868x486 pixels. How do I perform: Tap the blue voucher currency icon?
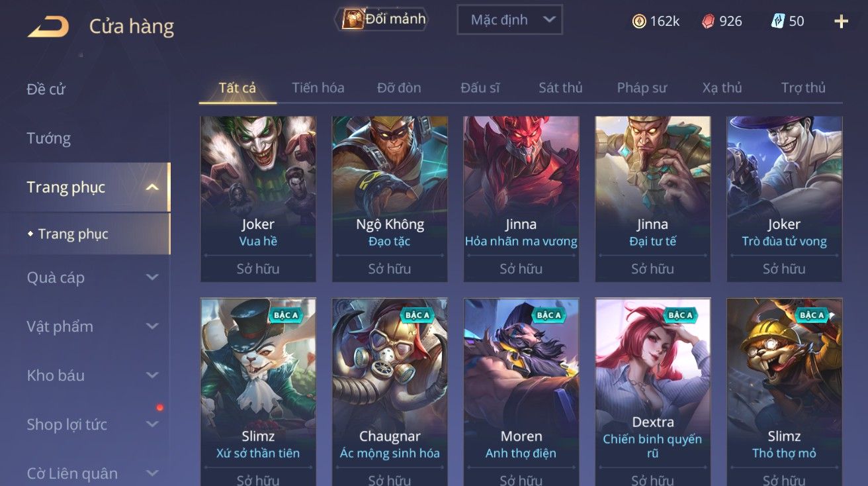778,21
